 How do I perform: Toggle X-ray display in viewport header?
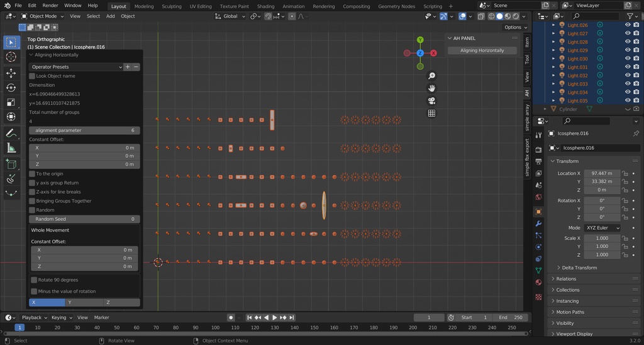(x=480, y=16)
